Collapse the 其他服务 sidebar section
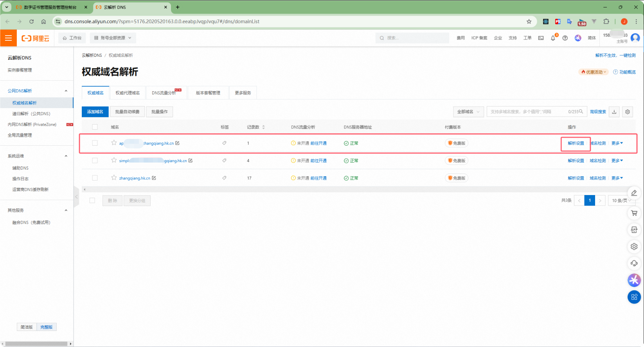This screenshot has width=644, height=347. (66, 210)
